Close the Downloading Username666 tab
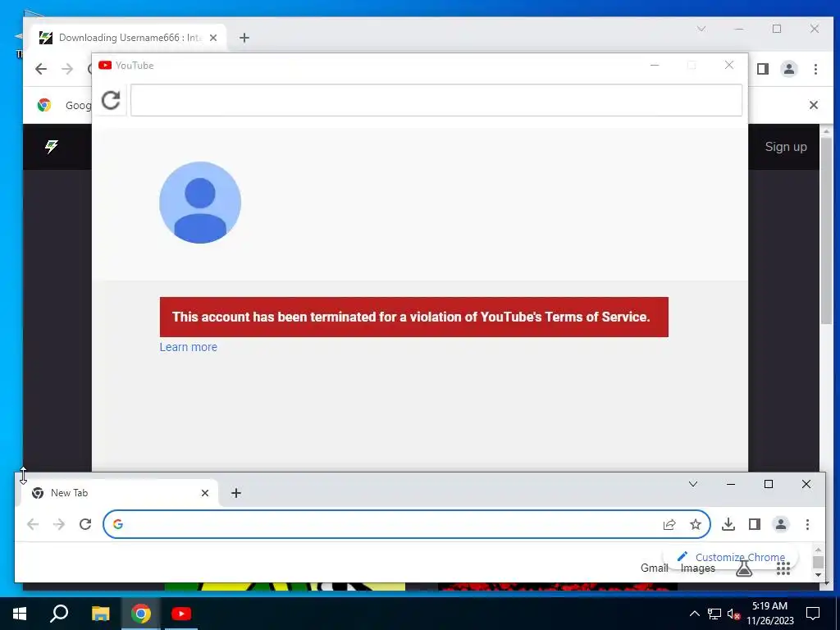The image size is (840, 630). (213, 38)
